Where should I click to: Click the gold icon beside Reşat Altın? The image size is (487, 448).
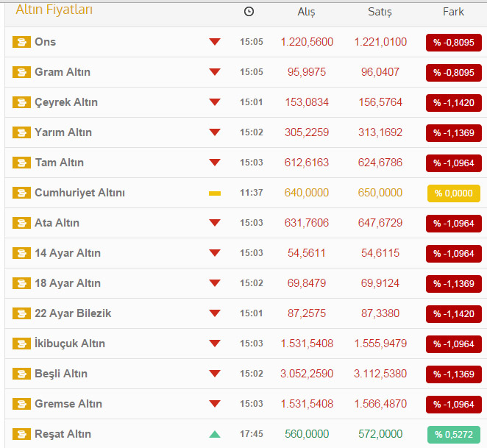point(21,434)
